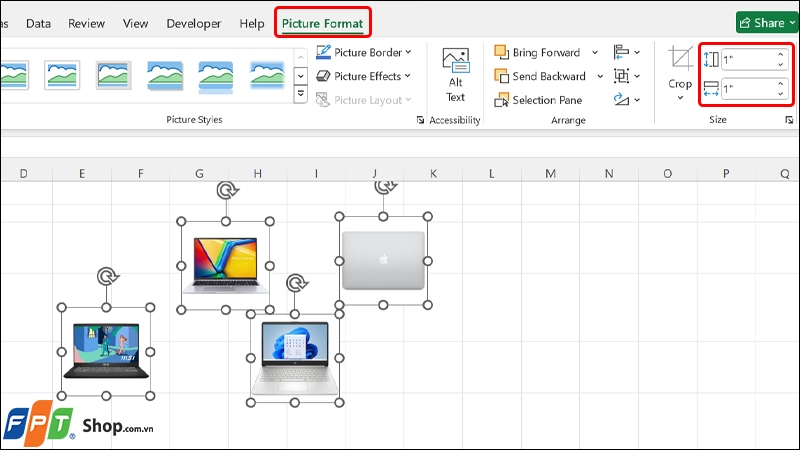Apply the fourth picture style thumbnail

coord(165,76)
